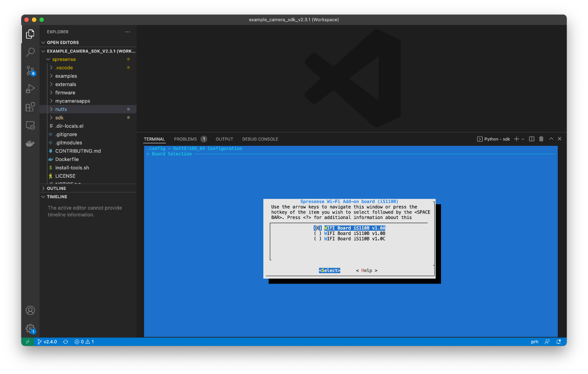The width and height of the screenshot is (588, 374).
Task: Open the Docker view icon
Action: [30, 144]
